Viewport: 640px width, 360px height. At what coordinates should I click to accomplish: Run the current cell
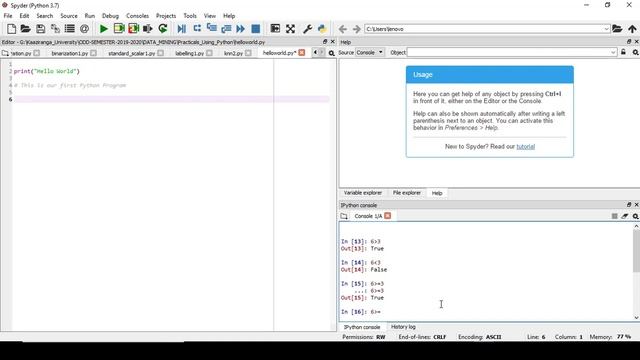click(119, 29)
